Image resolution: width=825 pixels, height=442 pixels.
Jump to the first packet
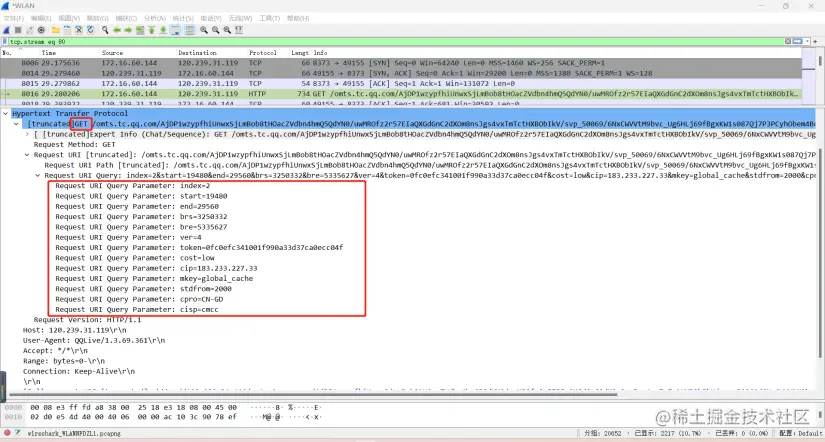[x=152, y=30]
